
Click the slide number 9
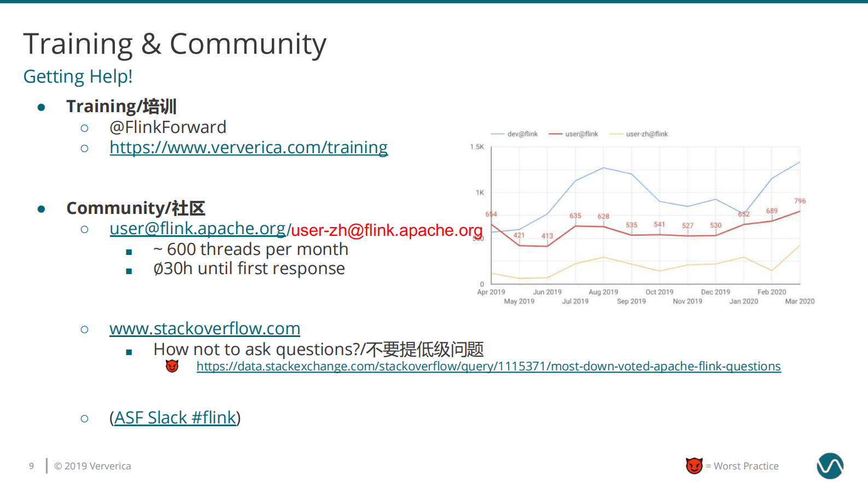pos(31,466)
